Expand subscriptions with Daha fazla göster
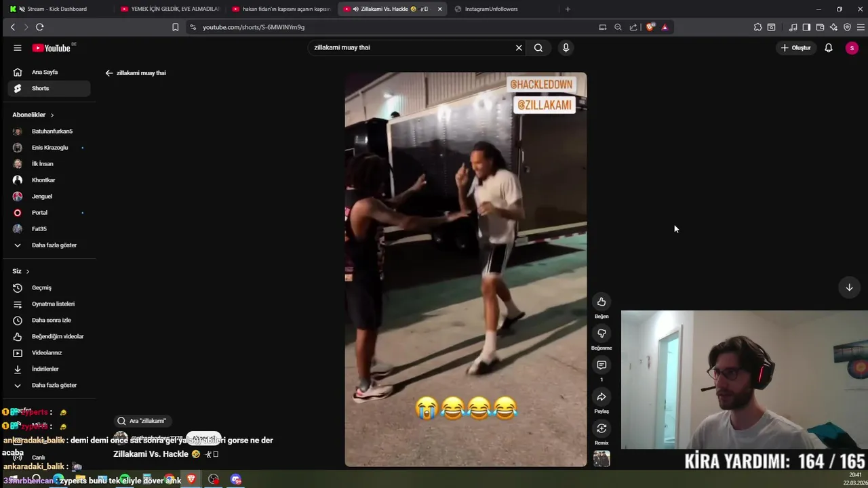This screenshot has width=868, height=488. (x=49, y=245)
